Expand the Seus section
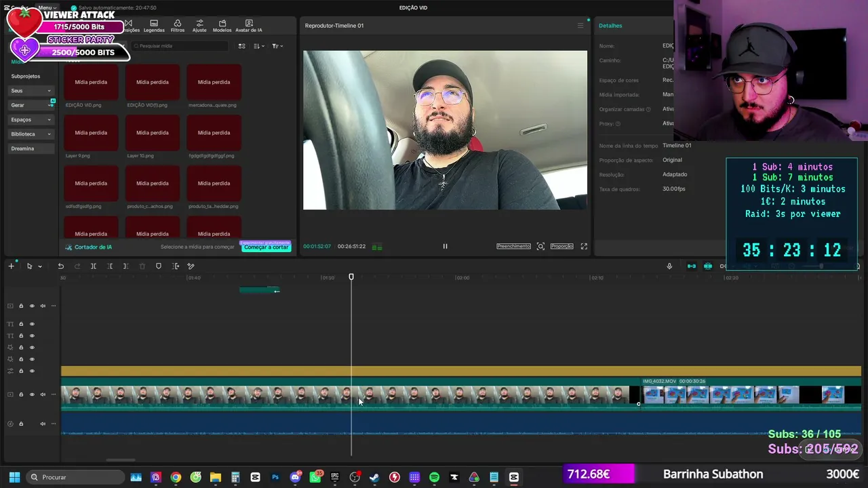The image size is (868, 488). (31, 91)
